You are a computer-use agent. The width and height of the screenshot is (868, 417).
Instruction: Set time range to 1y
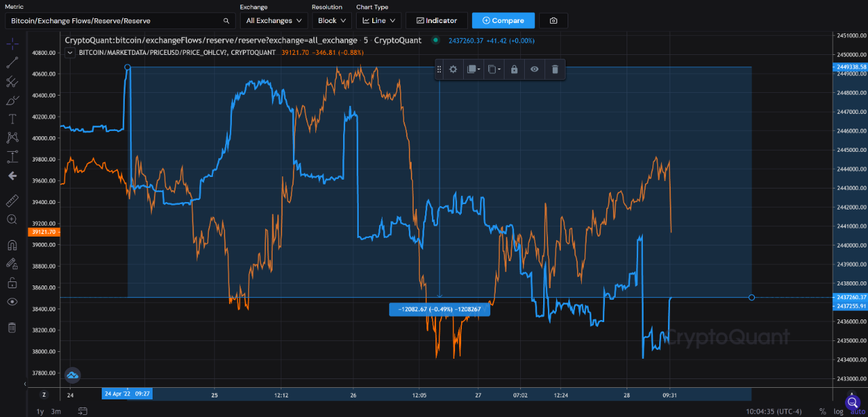click(40, 411)
